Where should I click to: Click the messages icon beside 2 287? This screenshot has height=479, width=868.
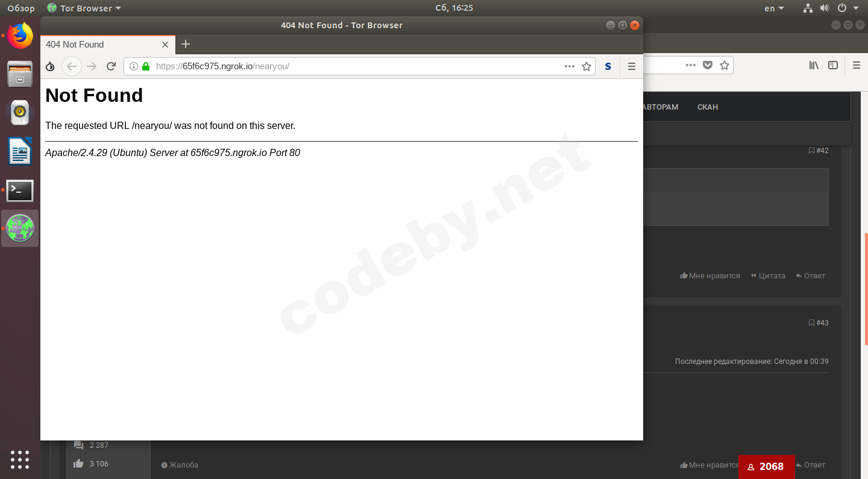78,445
